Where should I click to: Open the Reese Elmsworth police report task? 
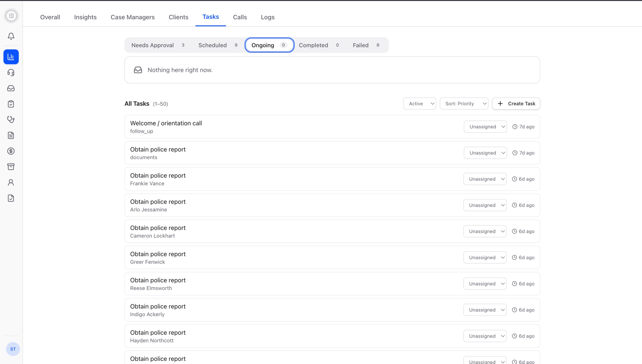[x=332, y=284]
